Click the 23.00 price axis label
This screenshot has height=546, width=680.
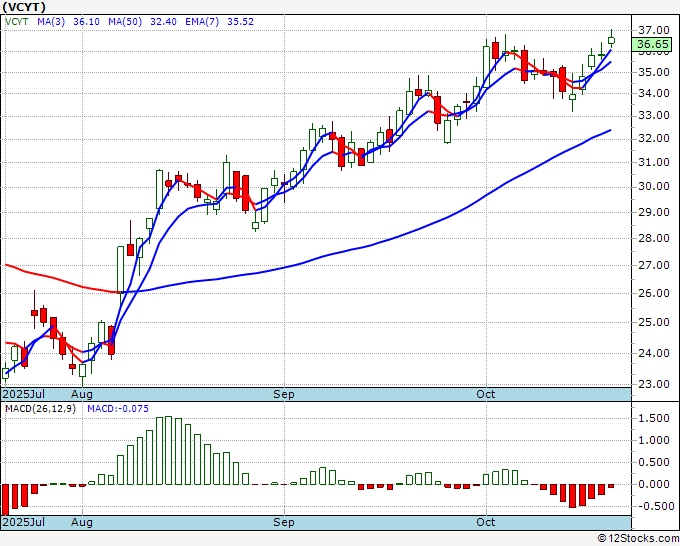(x=654, y=384)
